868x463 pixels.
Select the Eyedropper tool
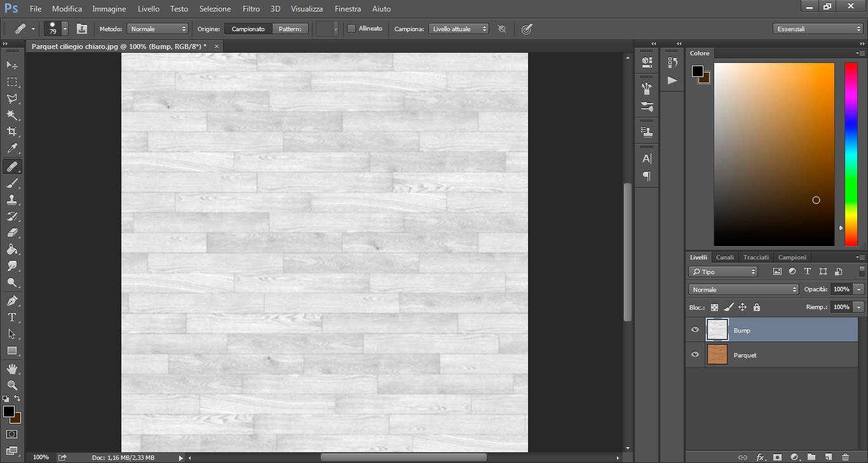[12, 149]
